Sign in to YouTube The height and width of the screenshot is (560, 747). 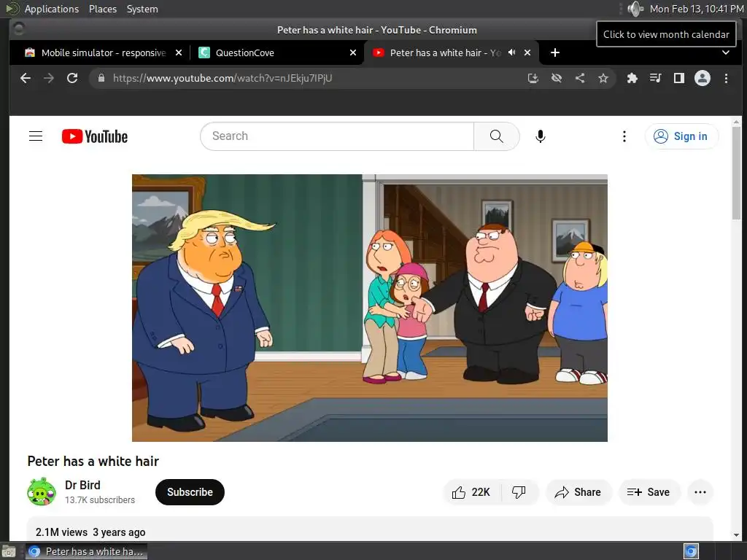681,136
